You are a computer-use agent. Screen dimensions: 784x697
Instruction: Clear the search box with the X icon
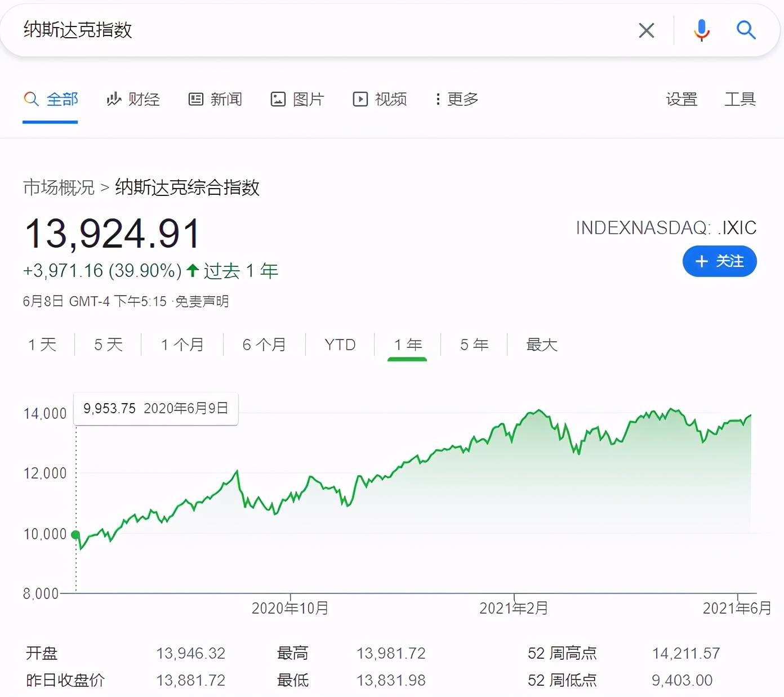646,30
